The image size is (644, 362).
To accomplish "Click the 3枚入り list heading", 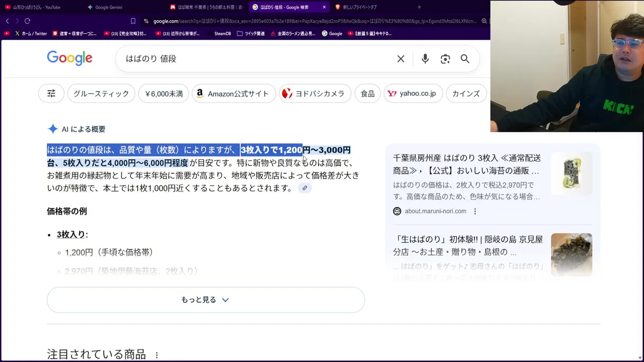I will 72,235.
